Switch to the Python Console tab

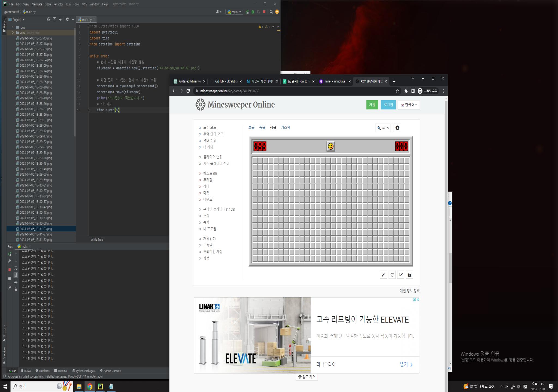[110, 371]
